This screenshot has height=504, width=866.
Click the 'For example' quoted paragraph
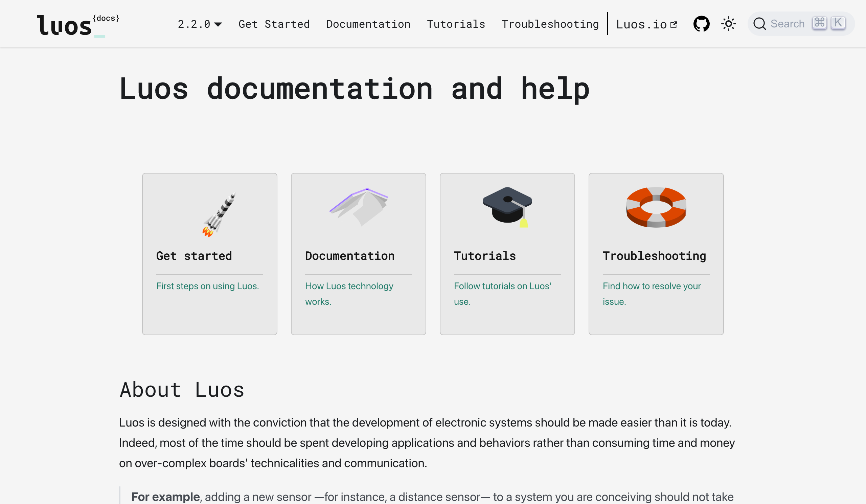432,497
